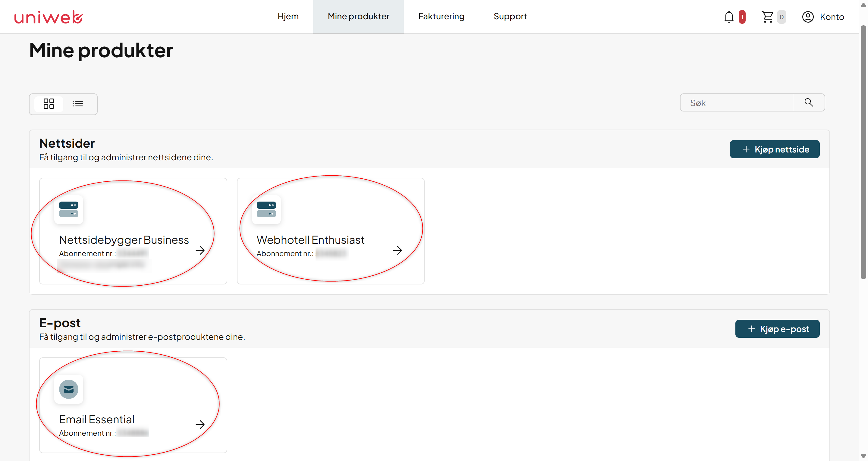Screen dimensions: 868x461
Task: Click the Email Essential envelope icon
Action: (x=69, y=389)
